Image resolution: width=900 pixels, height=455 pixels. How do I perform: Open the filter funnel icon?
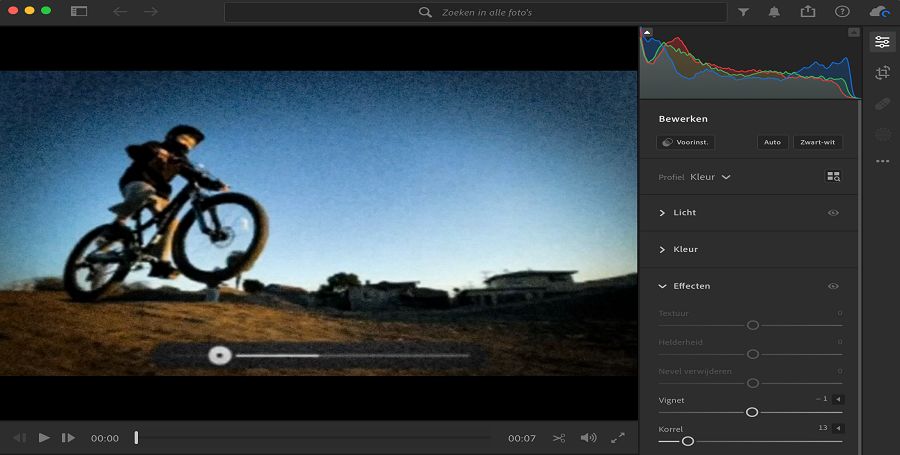click(x=743, y=11)
